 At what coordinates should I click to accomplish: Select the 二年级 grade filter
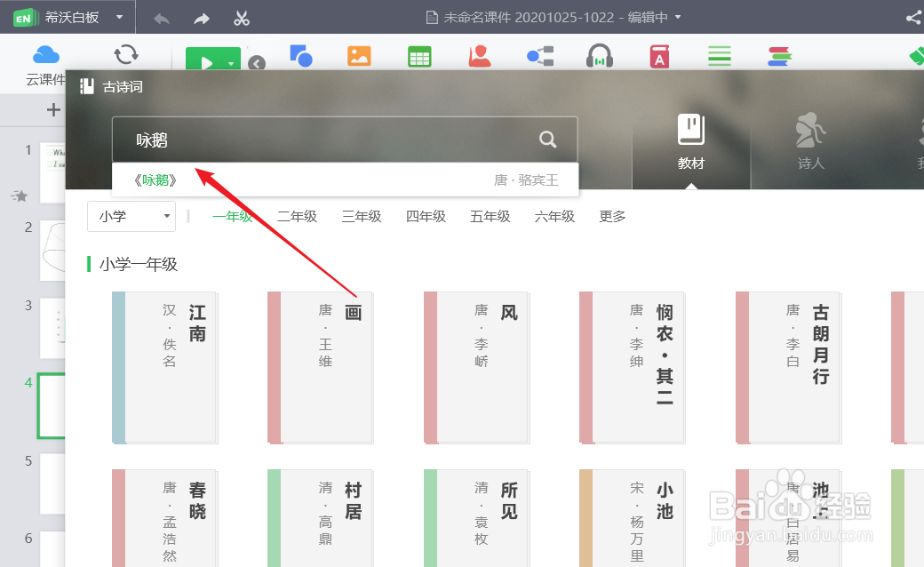pos(297,216)
